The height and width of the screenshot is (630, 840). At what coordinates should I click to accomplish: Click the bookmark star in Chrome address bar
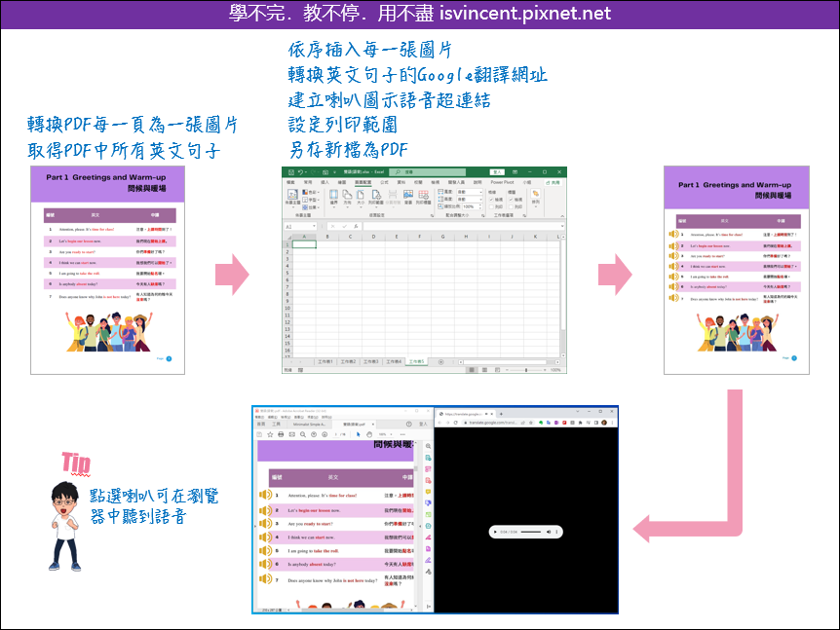[531, 423]
